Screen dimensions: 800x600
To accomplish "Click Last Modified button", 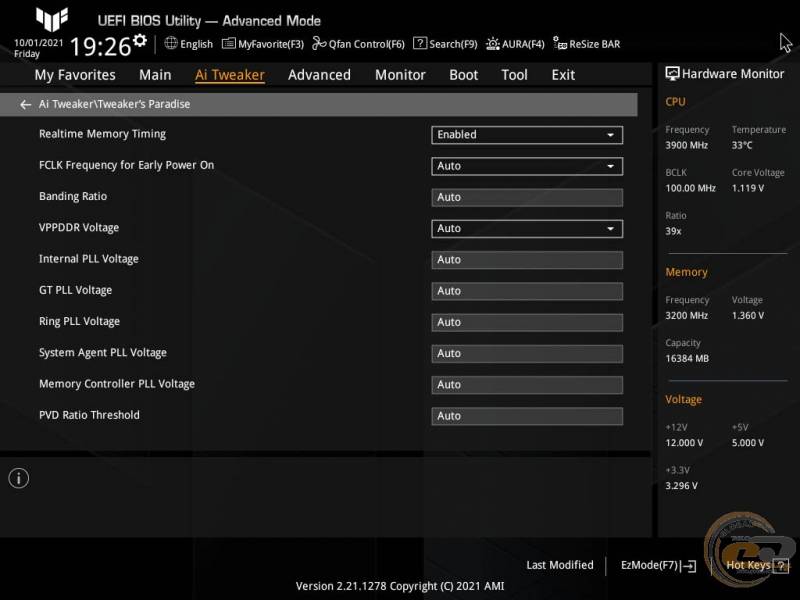I will (x=560, y=565).
